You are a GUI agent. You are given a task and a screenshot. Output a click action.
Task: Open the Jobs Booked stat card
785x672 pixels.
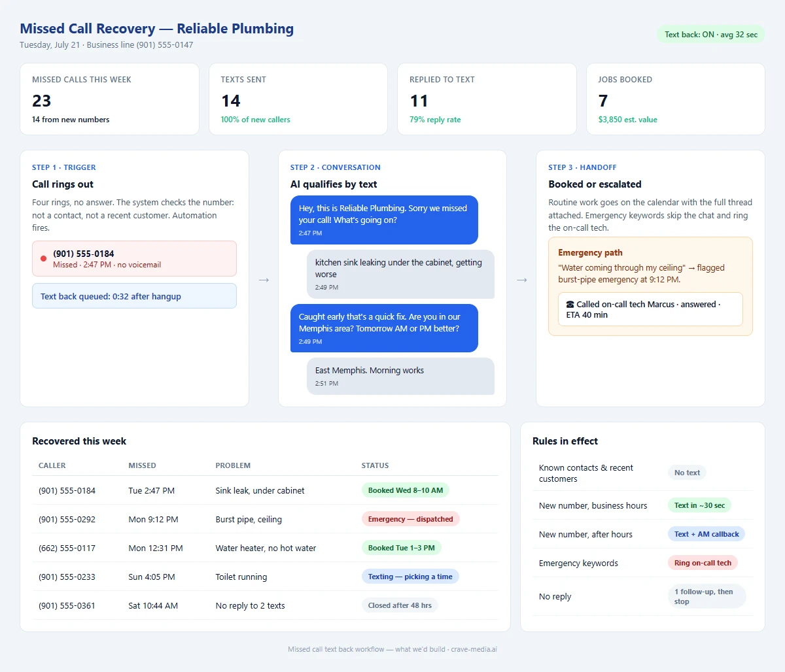pyautogui.click(x=676, y=99)
